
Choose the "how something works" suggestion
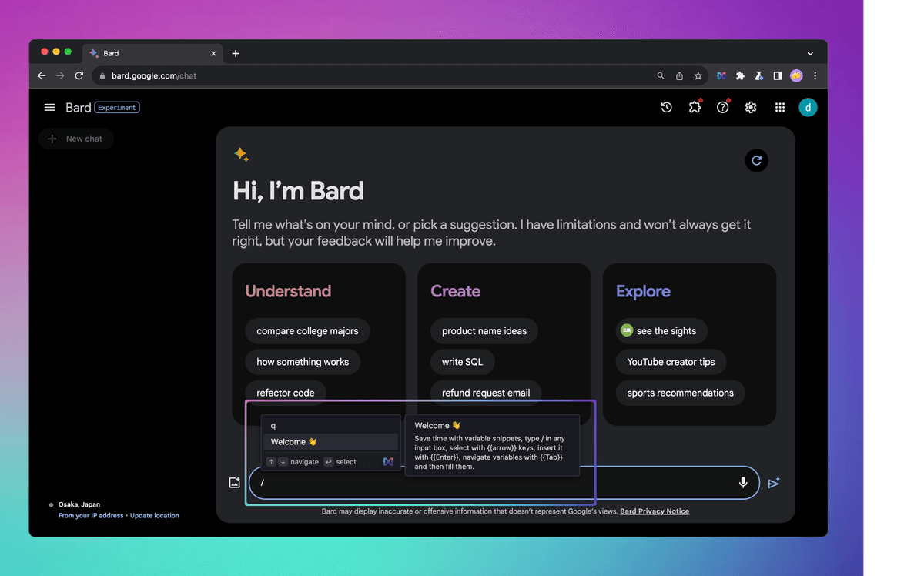pyautogui.click(x=303, y=362)
